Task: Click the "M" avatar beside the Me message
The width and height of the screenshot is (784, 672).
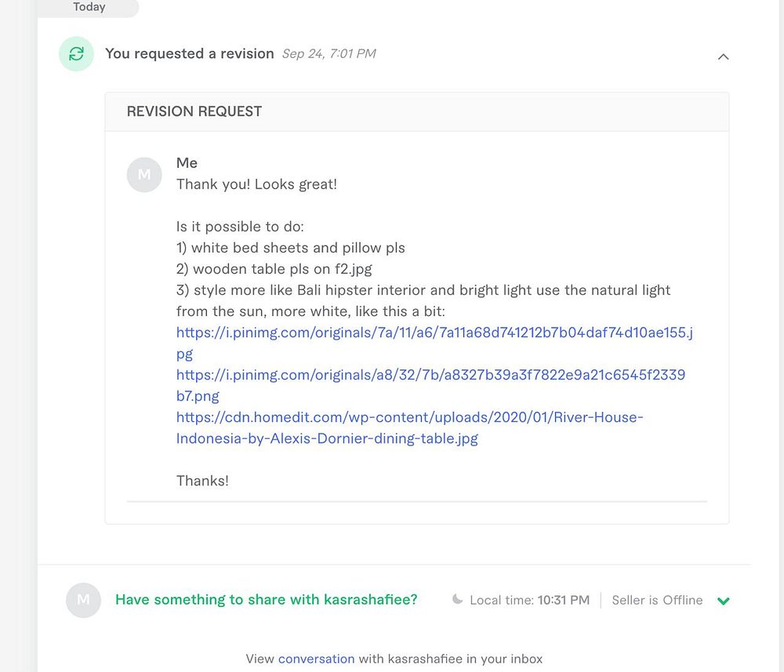Action: pos(144,174)
